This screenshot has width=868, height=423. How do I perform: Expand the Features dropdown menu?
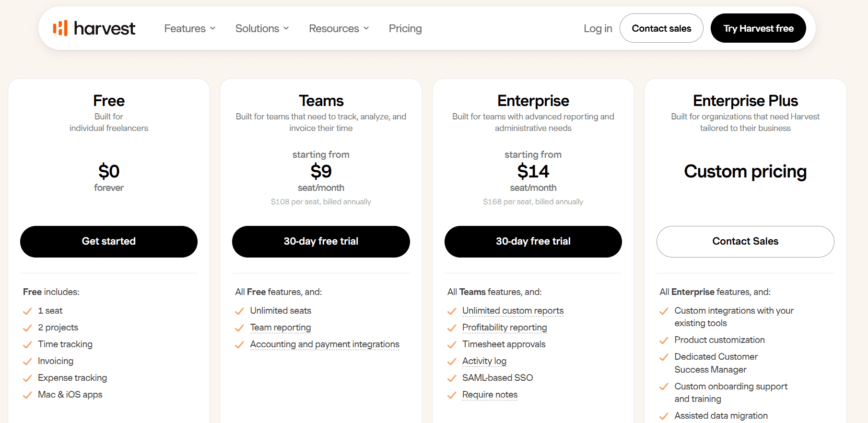click(190, 28)
